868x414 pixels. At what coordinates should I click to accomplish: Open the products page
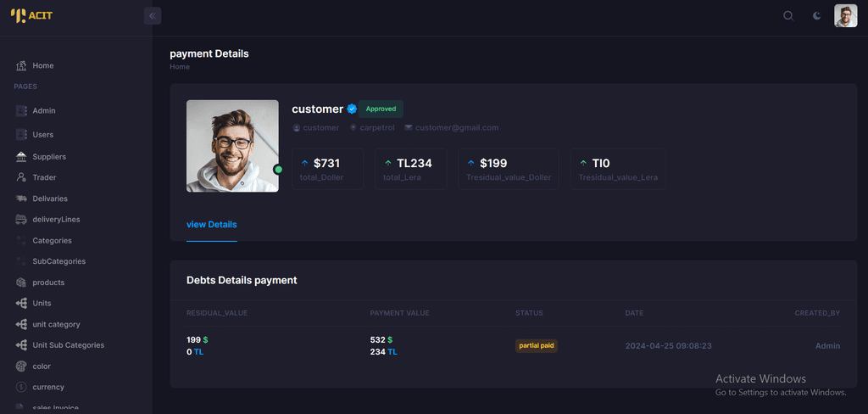pyautogui.click(x=48, y=283)
